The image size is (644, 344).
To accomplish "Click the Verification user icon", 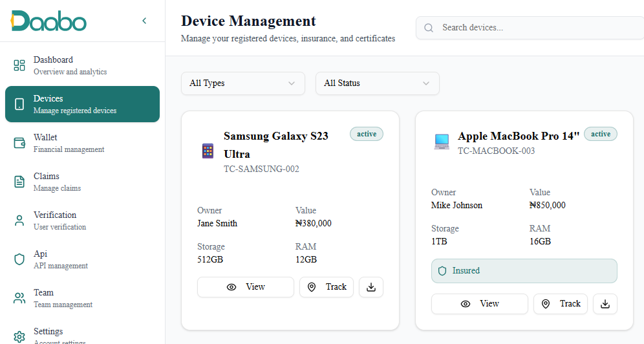I will tap(19, 220).
